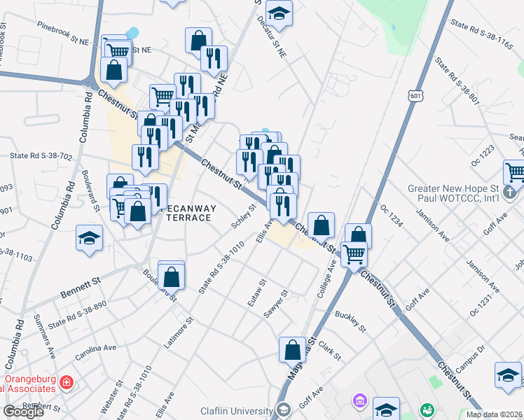This screenshot has height=420, width=524.
Task: Click the Map data ©2026 attribution
Action: (x=495, y=414)
